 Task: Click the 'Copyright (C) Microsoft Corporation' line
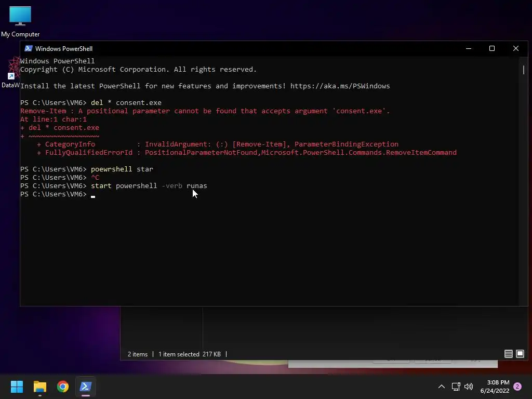pyautogui.click(x=138, y=69)
